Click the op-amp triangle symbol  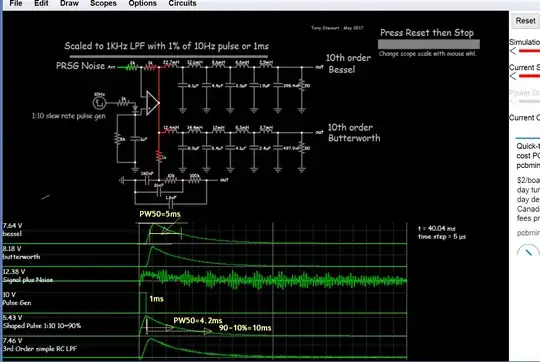click(x=152, y=102)
